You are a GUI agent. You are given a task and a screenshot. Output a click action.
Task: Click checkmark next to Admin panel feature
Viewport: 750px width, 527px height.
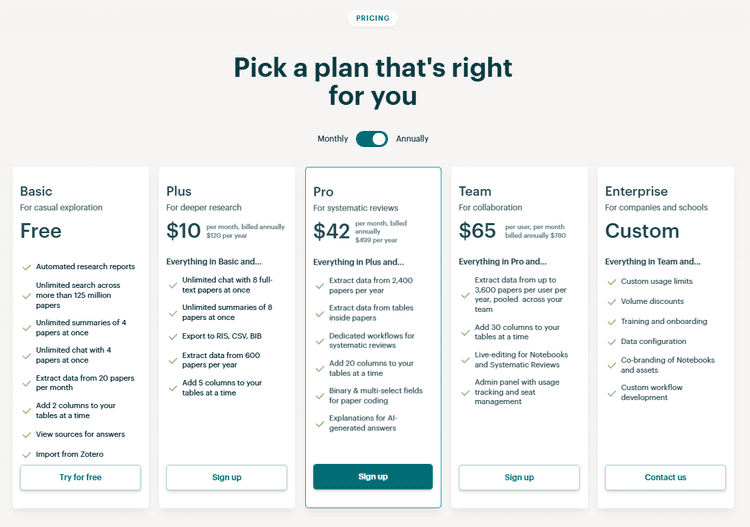point(466,393)
